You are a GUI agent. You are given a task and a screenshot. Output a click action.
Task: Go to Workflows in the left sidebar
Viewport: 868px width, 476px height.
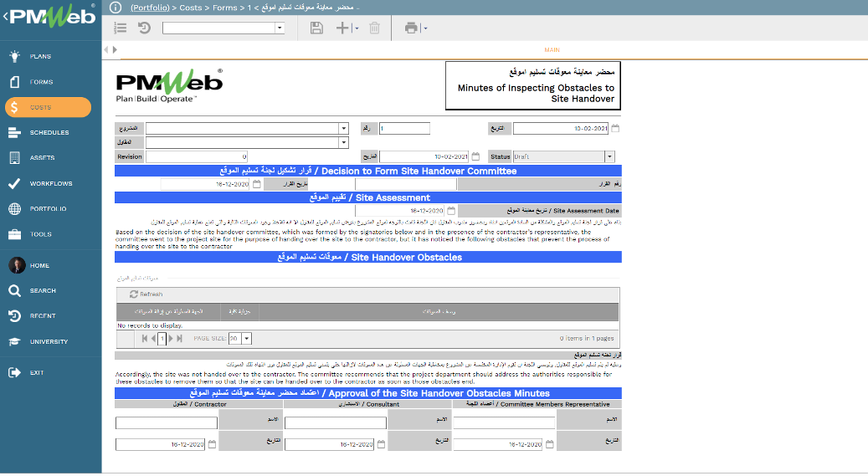point(50,183)
